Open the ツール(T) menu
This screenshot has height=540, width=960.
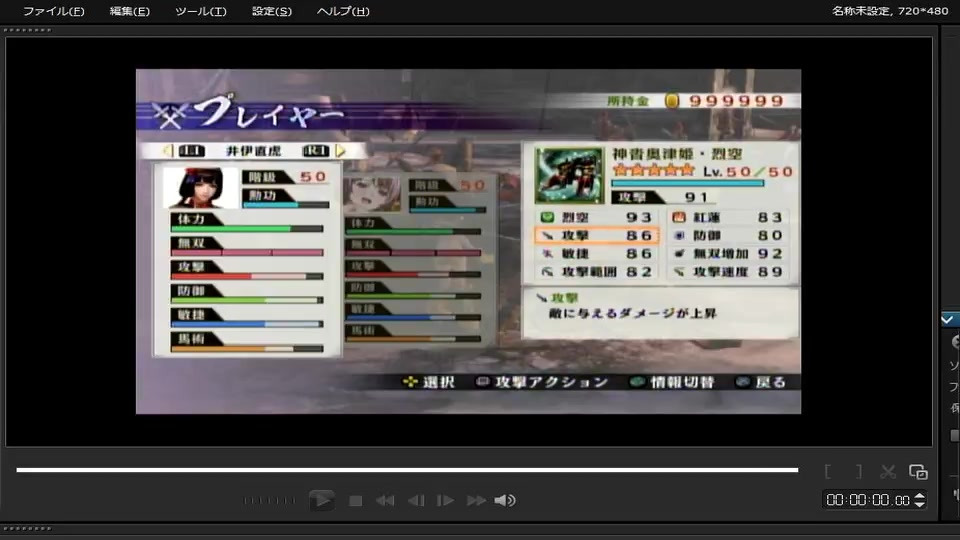[x=200, y=11]
